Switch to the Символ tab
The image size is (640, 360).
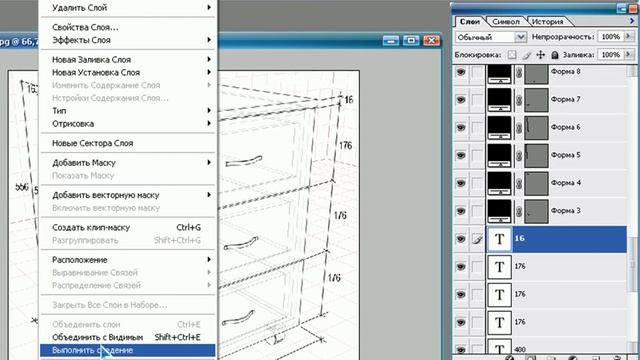[x=506, y=22]
